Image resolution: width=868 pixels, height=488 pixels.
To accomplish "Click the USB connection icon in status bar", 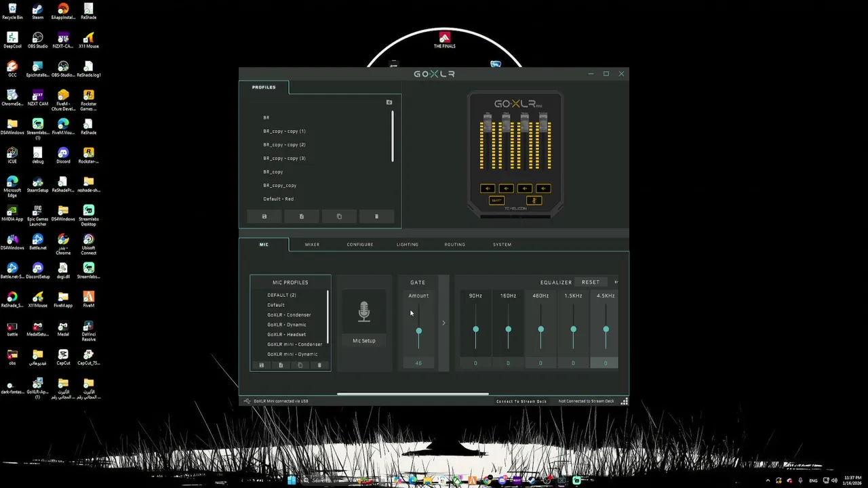I will 247,401.
